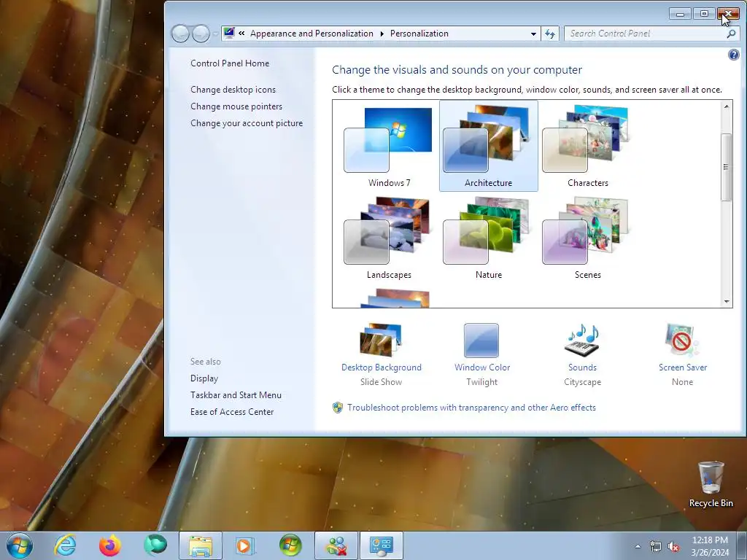Launch Internet Explorer from taskbar
Viewport: 747px width, 560px height.
(65, 545)
